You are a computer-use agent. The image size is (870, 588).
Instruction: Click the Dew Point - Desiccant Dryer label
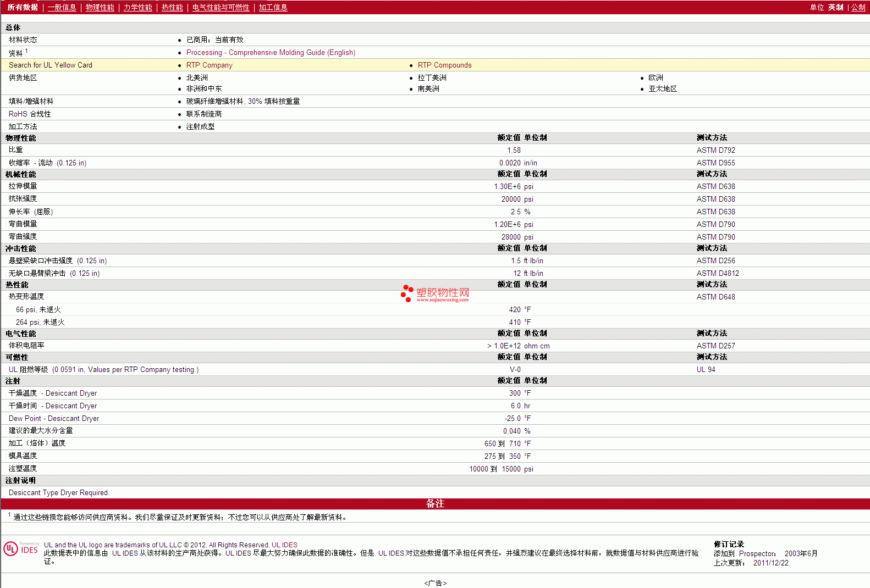click(x=54, y=418)
